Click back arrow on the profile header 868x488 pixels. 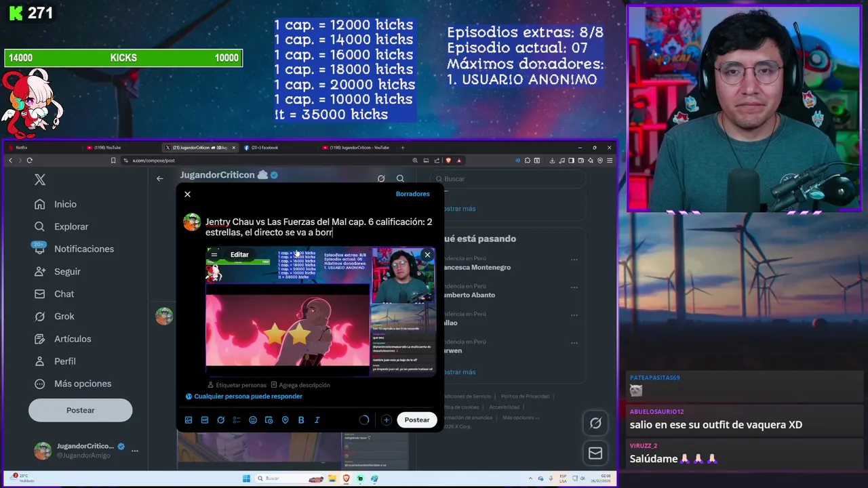tap(160, 179)
